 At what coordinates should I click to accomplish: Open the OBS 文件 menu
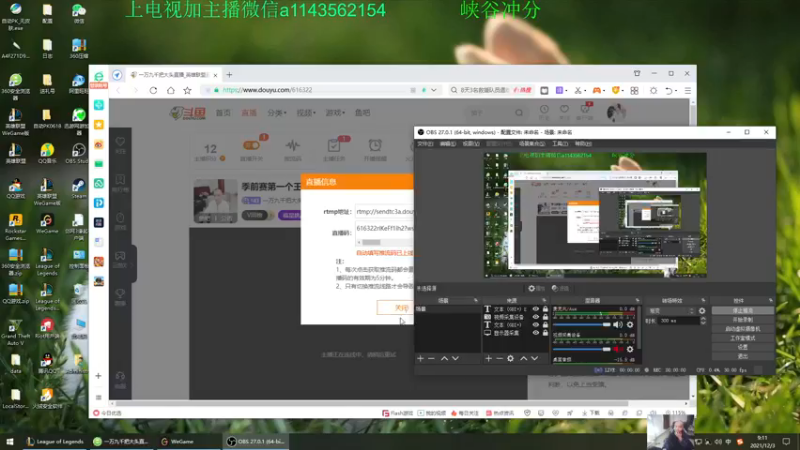coord(425,144)
